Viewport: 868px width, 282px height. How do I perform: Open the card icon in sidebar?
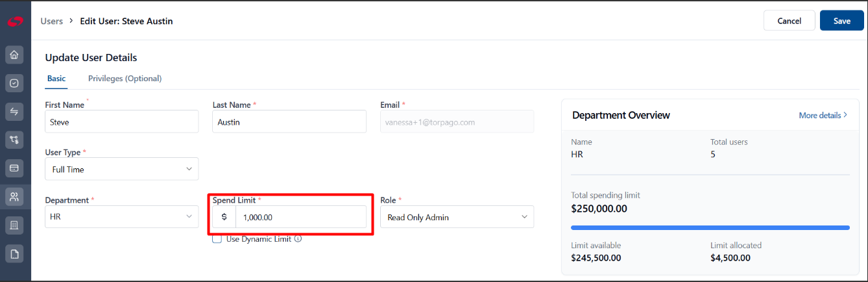click(15, 168)
